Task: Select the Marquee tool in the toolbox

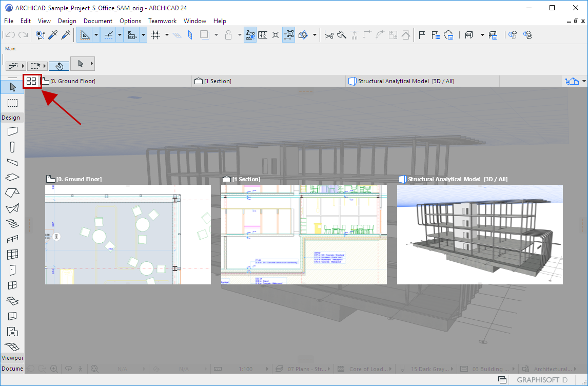Action: click(x=12, y=103)
